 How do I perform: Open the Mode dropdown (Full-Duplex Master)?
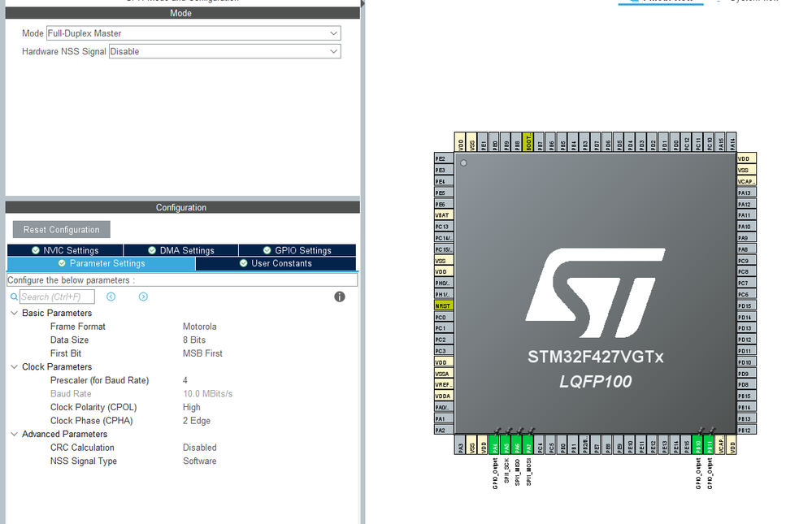(x=193, y=33)
